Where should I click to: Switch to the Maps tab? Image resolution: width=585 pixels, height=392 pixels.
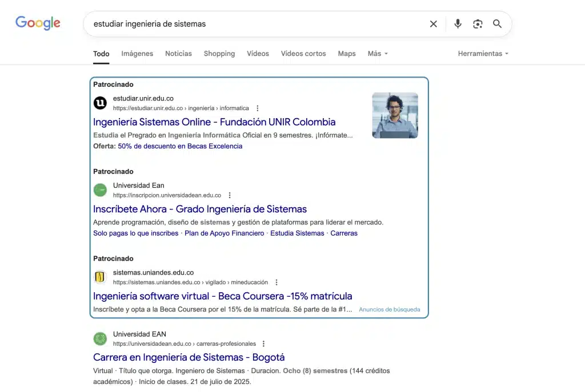click(347, 54)
